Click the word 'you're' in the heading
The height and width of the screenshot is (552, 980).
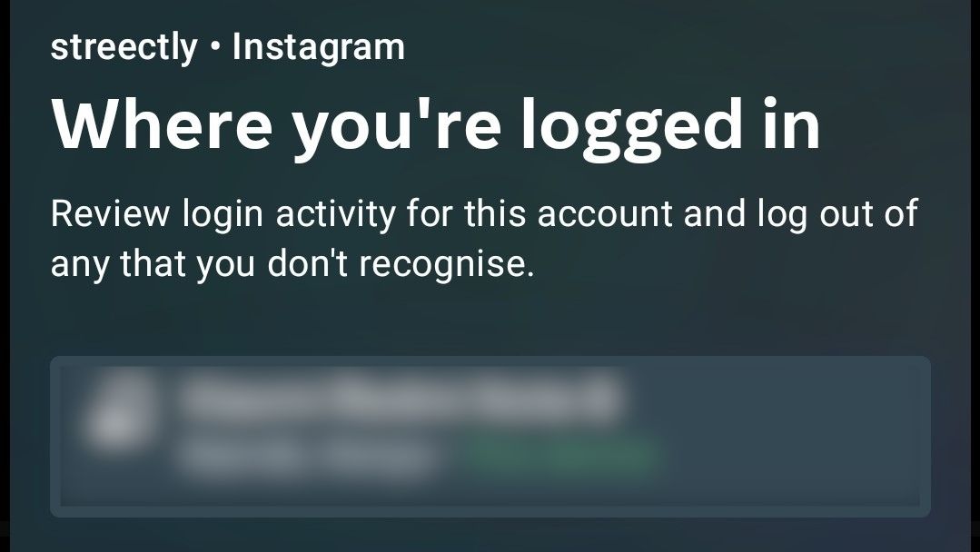[396, 128]
